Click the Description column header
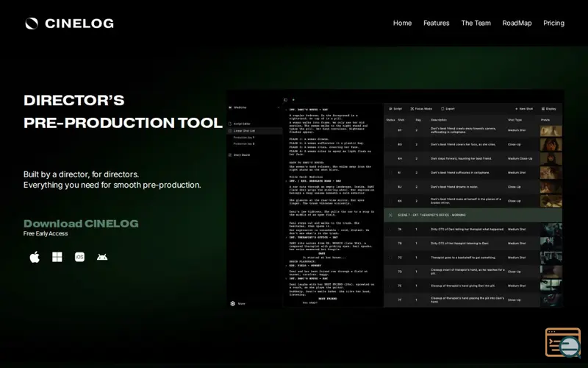 coord(439,120)
